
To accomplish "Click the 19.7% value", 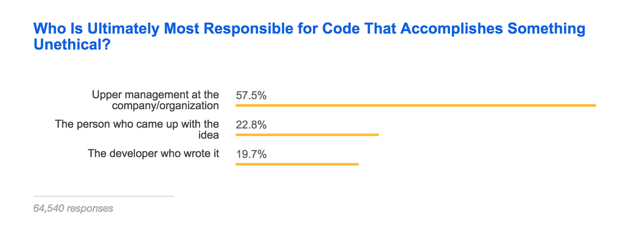I will tap(251, 154).
